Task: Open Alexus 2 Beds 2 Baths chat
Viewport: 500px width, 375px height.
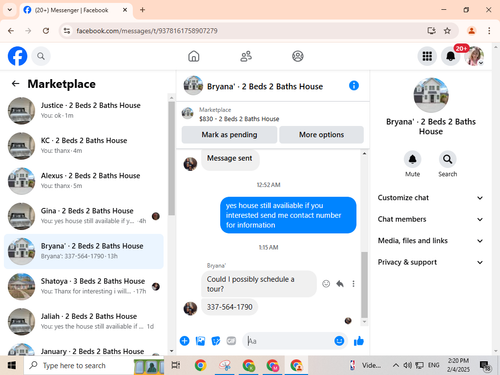Action: (84, 181)
